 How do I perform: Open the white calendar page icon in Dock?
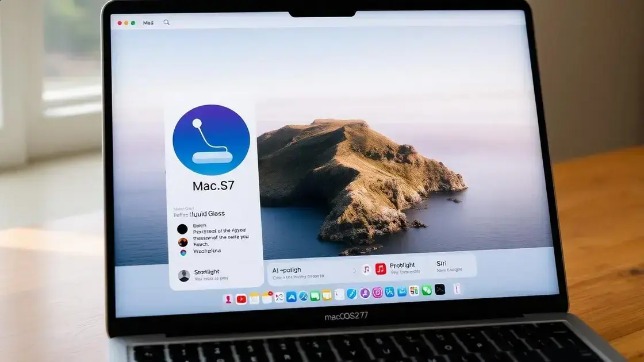pyautogui.click(x=339, y=295)
